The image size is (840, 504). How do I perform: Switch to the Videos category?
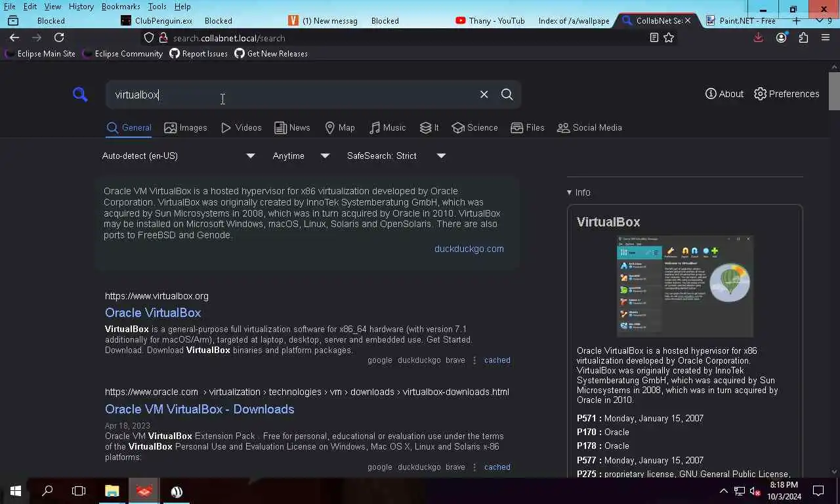click(241, 127)
